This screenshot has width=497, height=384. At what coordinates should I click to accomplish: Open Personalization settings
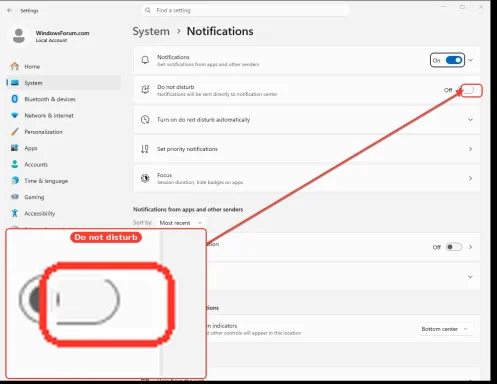click(63, 132)
